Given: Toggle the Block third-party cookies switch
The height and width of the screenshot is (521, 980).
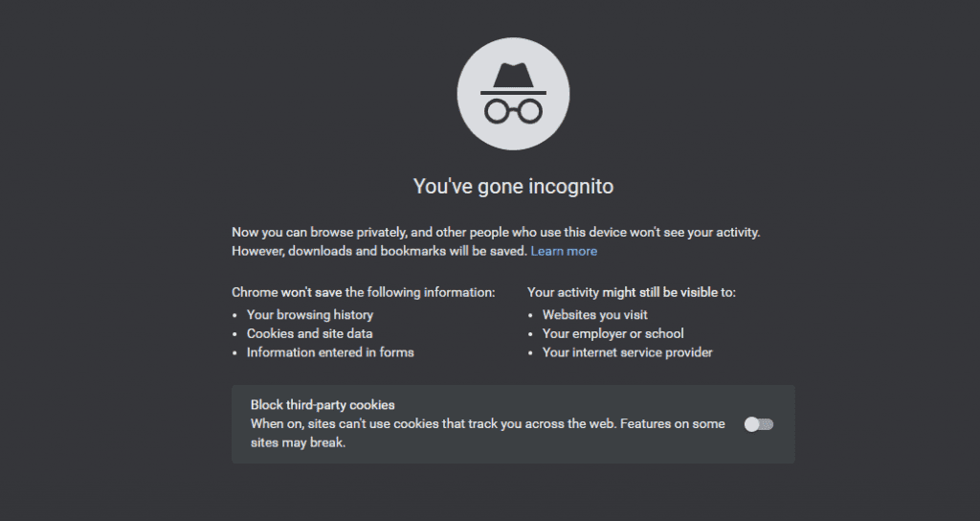Looking at the screenshot, I should pos(759,424).
